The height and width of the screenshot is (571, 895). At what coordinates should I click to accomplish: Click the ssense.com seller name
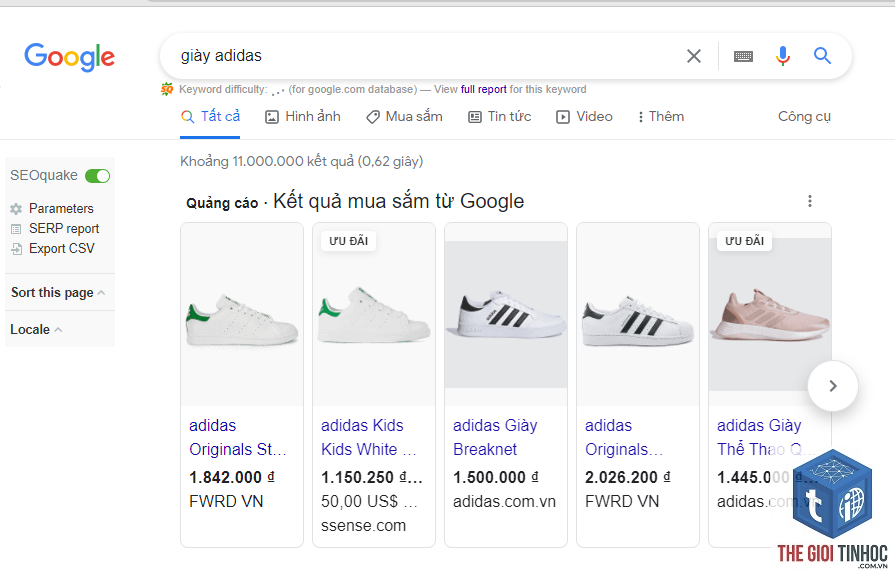tap(363, 525)
